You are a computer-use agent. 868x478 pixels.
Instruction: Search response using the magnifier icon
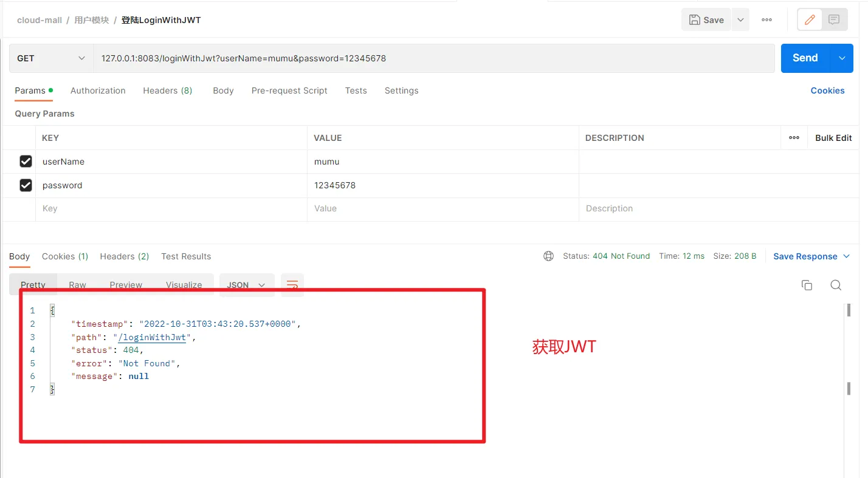click(x=836, y=285)
